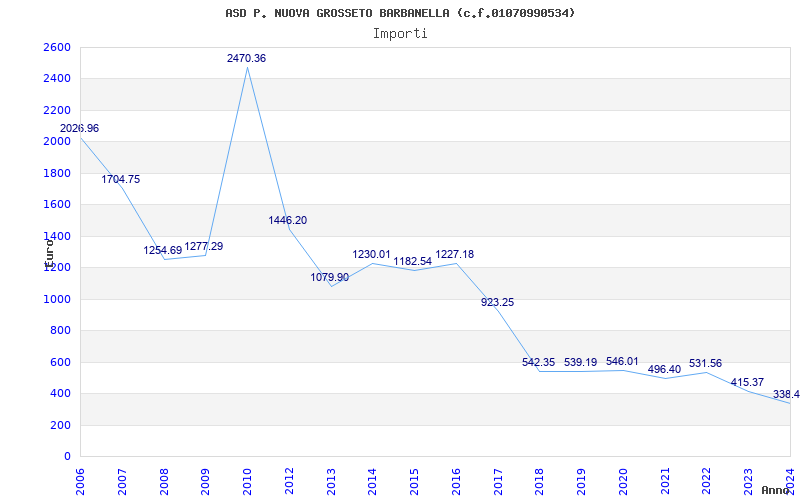Click the data label 546.01
The width and height of the screenshot is (800, 500).
[622, 361]
